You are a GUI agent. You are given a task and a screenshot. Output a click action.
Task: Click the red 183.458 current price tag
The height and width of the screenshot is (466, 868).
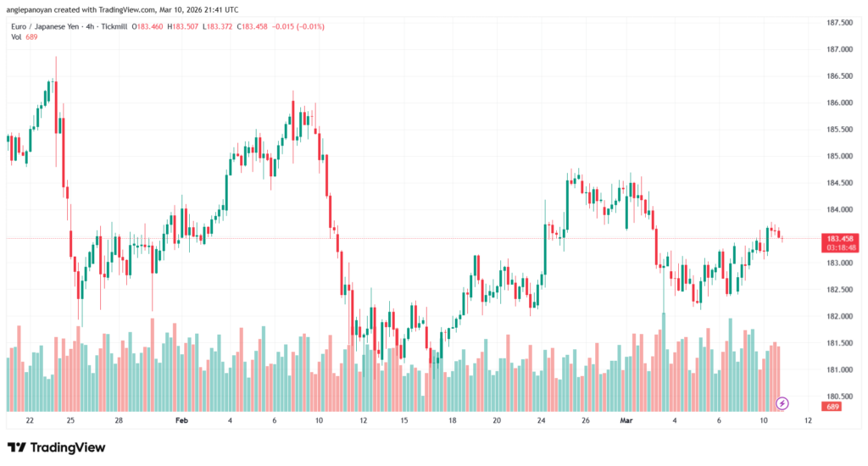click(840, 239)
